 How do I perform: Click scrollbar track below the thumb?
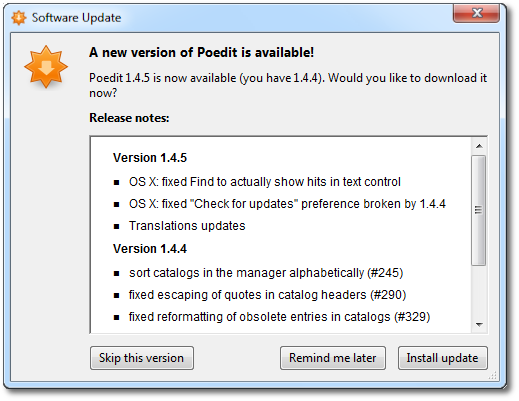(x=479, y=291)
